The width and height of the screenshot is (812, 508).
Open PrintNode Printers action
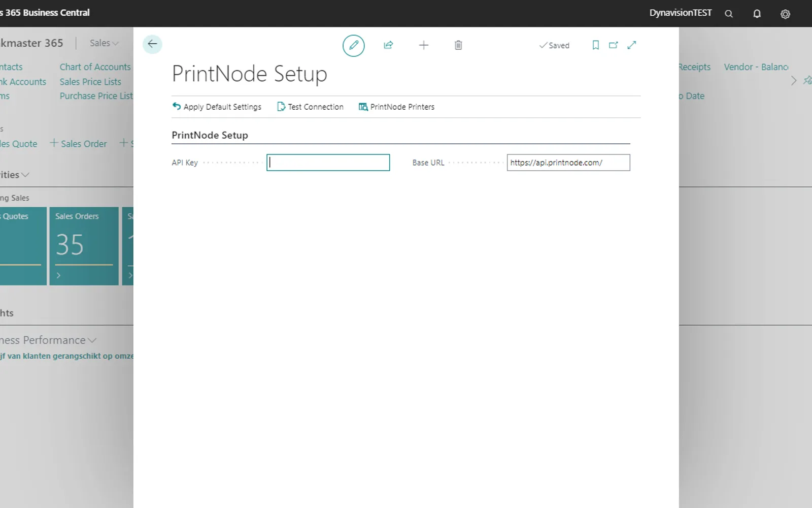[x=397, y=107]
